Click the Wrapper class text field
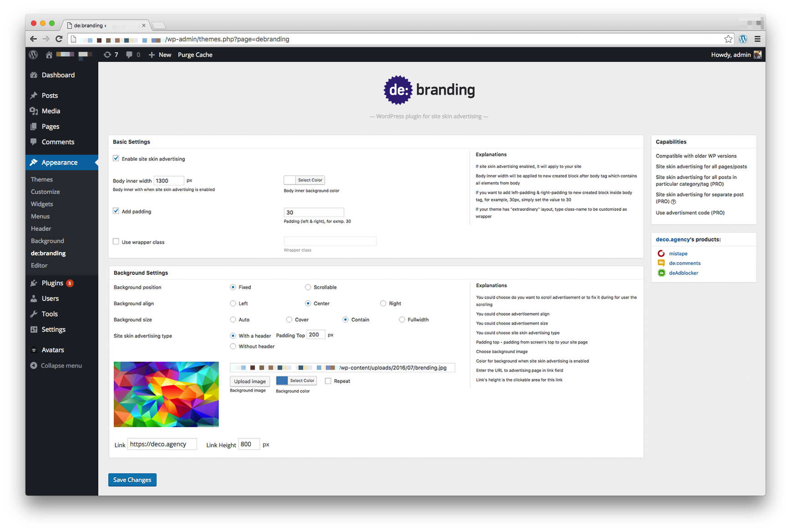Screen dimensions: 791x532 330,241
